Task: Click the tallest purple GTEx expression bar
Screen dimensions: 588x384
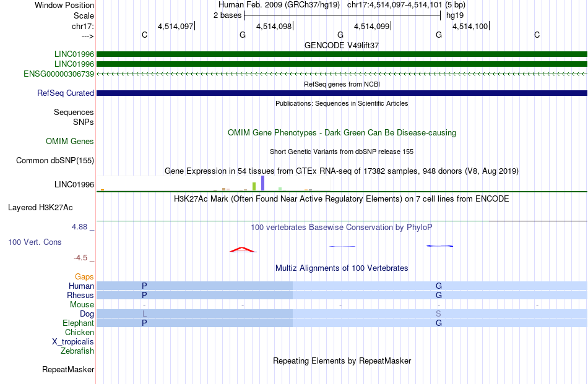Action: tap(262, 183)
